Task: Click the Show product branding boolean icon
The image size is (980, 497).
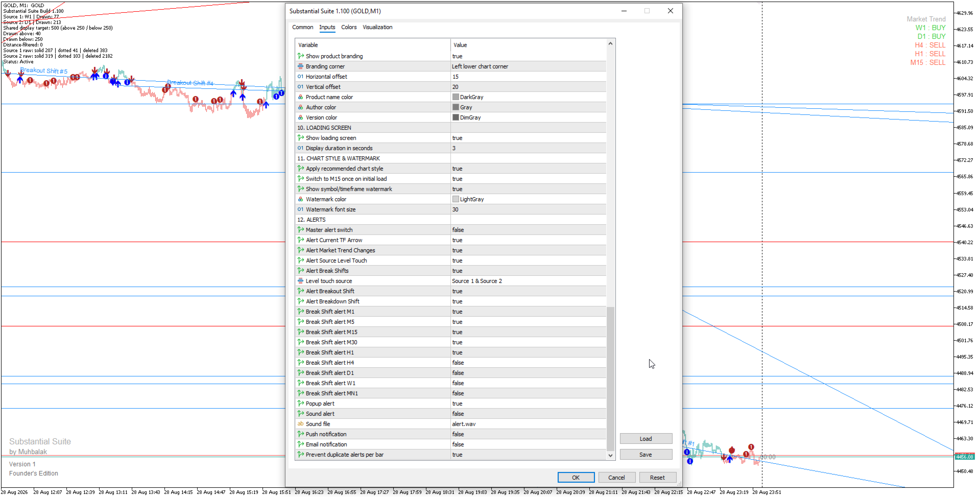Action: pos(301,56)
